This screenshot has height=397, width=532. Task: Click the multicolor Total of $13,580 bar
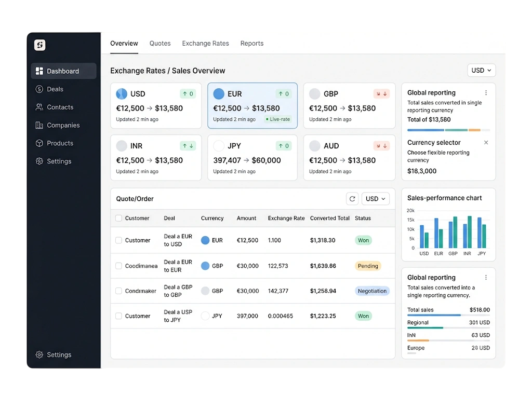[x=448, y=130]
